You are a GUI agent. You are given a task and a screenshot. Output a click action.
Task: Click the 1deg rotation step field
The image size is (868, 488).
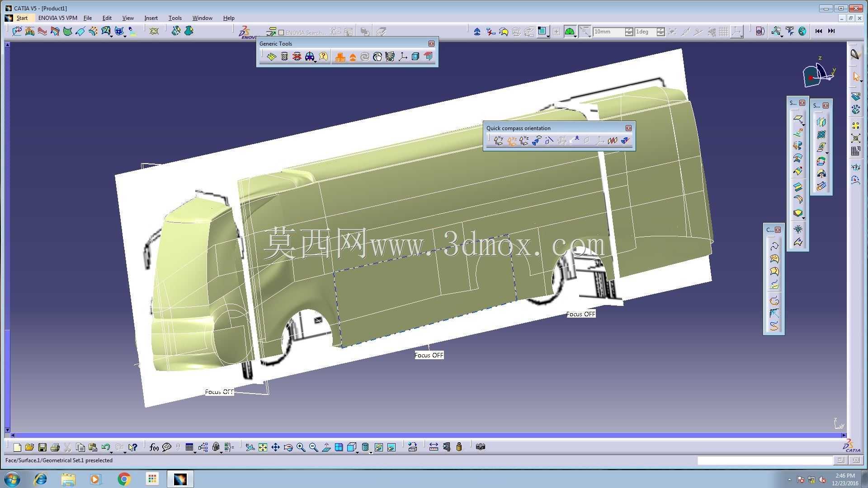pos(646,32)
